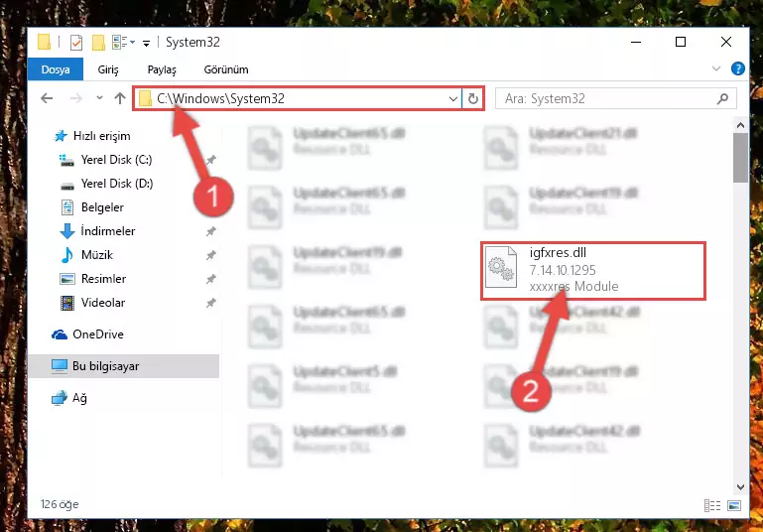Click the Hızlı erişim star icon
Image resolution: width=763 pixels, height=532 pixels.
pyautogui.click(x=61, y=136)
